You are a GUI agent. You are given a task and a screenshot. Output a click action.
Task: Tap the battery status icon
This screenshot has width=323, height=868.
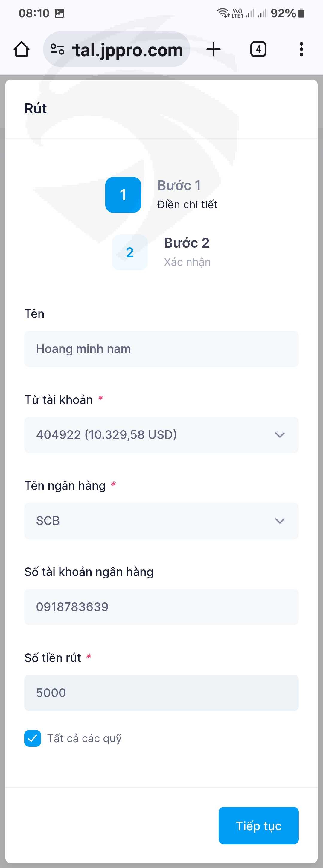(301, 13)
